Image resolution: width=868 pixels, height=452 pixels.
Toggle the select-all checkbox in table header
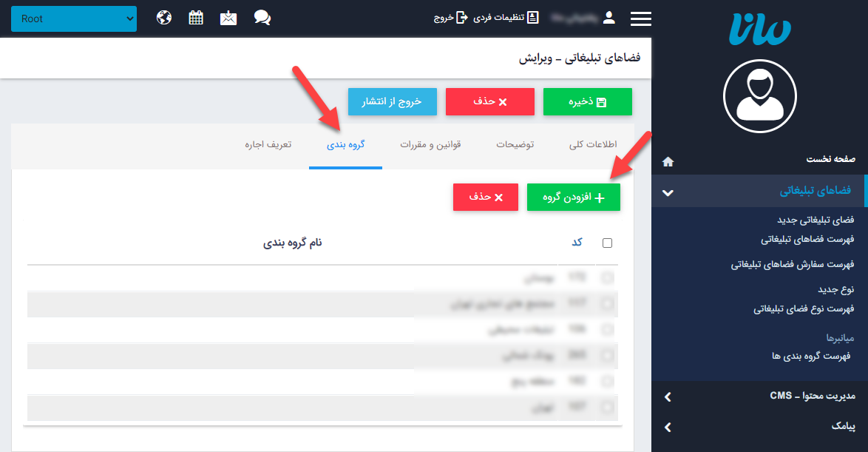pos(607,242)
